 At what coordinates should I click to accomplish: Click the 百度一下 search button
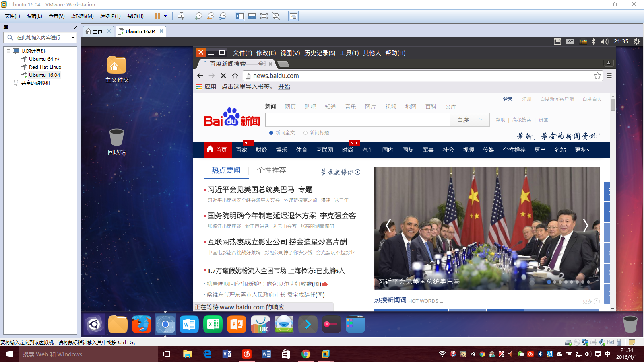(x=469, y=119)
